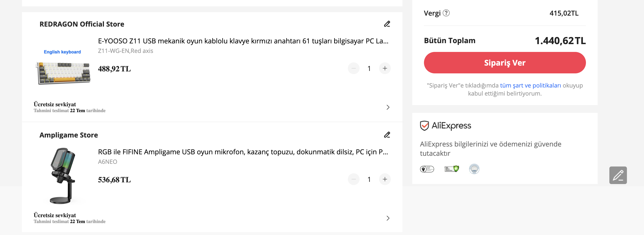Screen dimensions: 644x235
Task: Click the leftmost security certification badge
Action: click(427, 169)
